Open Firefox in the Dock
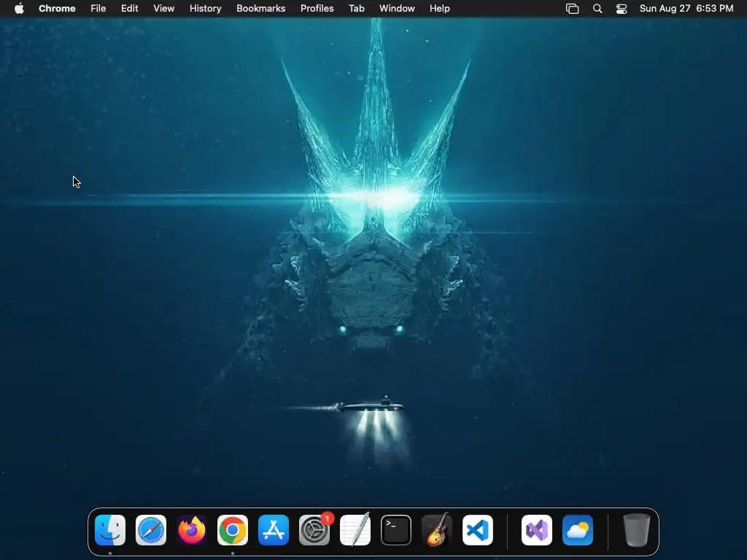This screenshot has height=560, width=747. pos(192,530)
